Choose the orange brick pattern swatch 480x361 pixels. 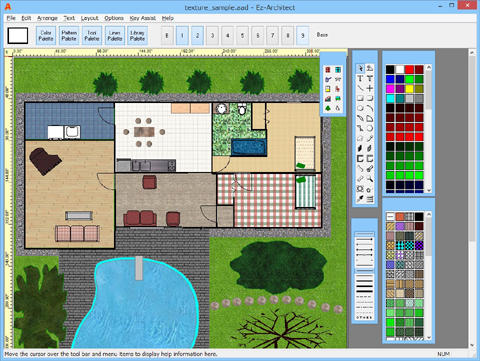pos(400,217)
